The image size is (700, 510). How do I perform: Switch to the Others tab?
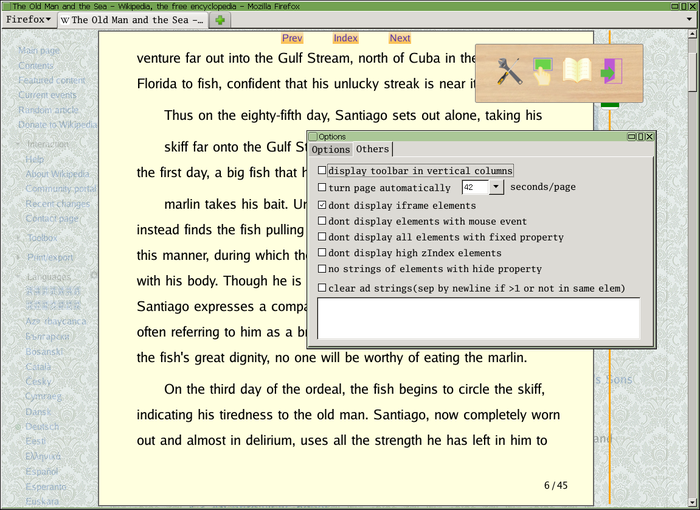(372, 149)
